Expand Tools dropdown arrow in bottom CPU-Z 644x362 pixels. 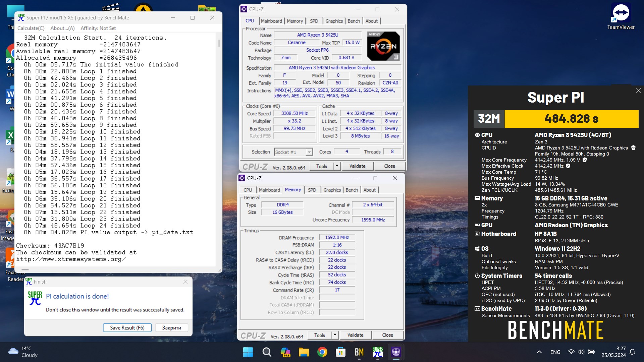click(335, 335)
